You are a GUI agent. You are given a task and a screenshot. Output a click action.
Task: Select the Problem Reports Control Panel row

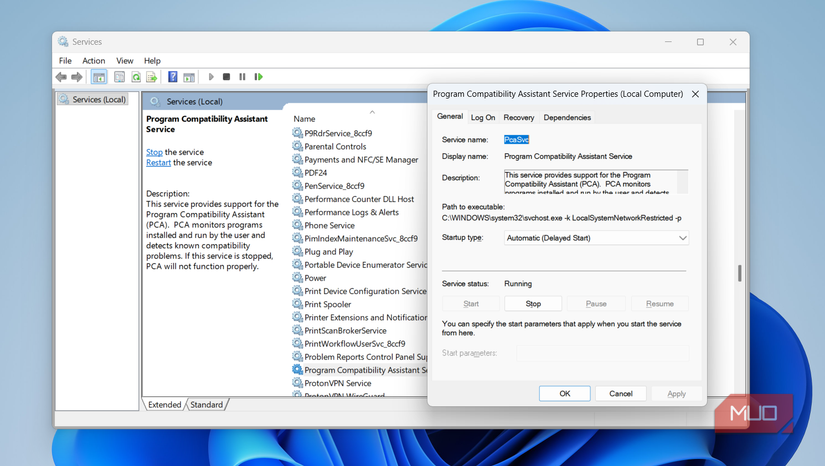pos(360,357)
